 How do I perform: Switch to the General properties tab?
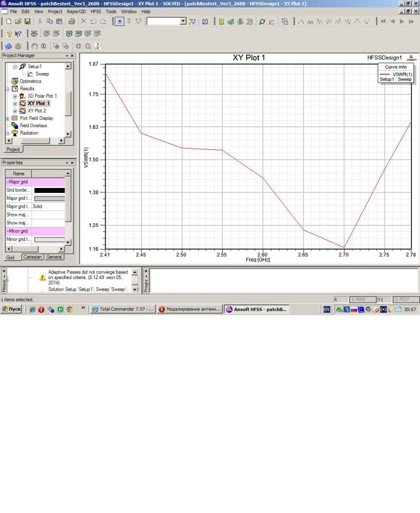click(x=54, y=257)
